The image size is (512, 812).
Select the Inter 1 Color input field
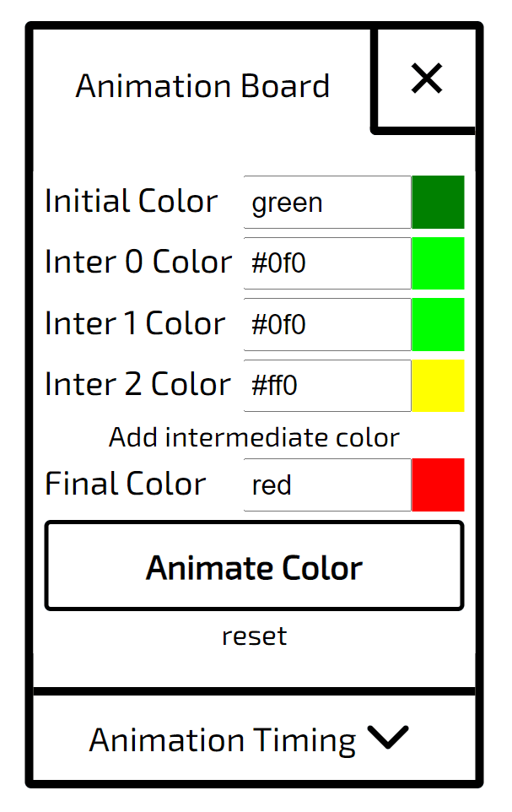tap(327, 324)
